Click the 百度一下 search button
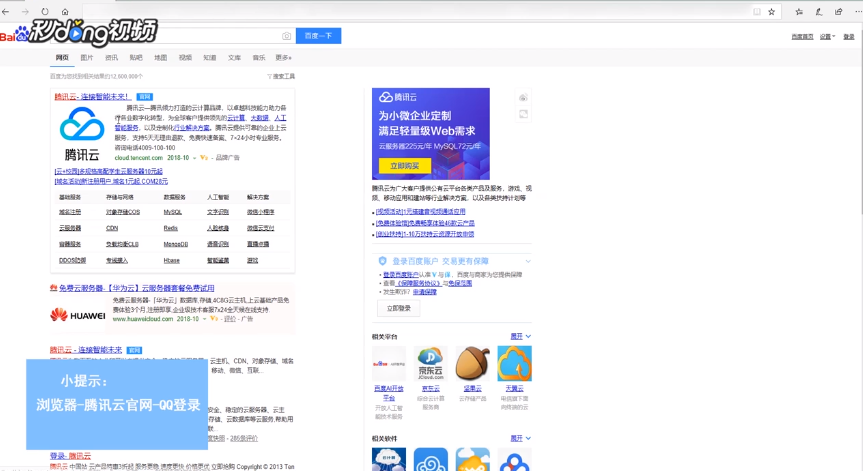This screenshot has height=471, width=863. (318, 36)
